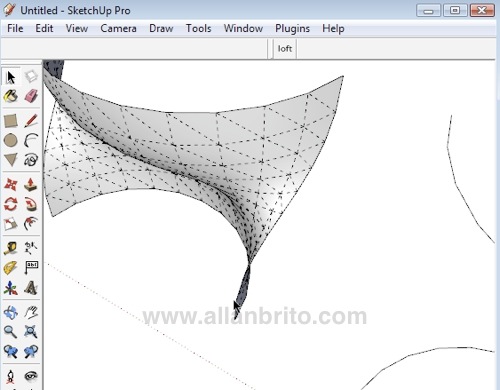Open the Tools menu

(x=199, y=28)
